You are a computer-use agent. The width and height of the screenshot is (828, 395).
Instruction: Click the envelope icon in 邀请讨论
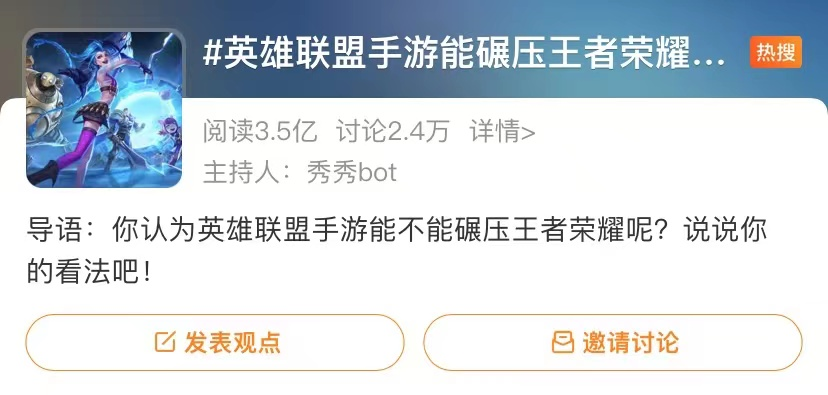coord(563,342)
